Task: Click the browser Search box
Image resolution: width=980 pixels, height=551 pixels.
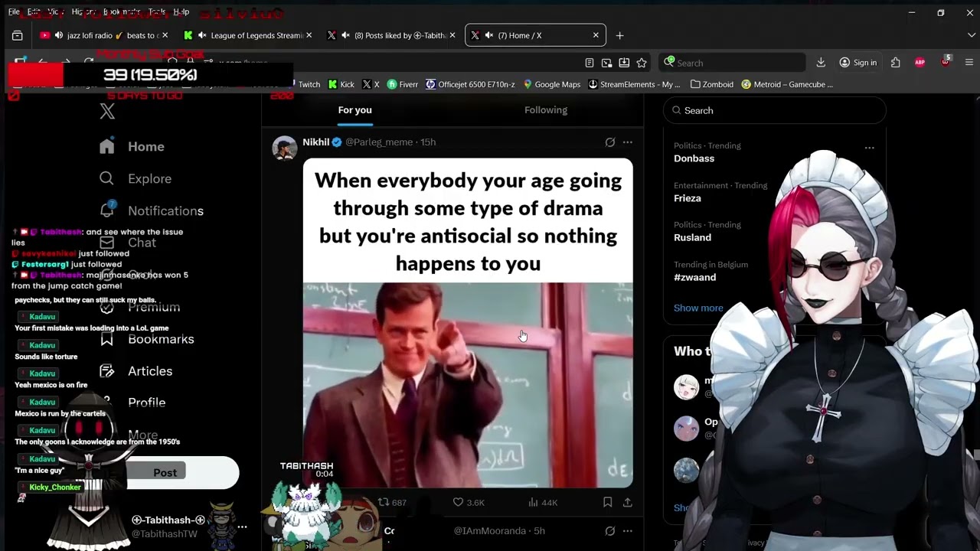Action: (733, 63)
